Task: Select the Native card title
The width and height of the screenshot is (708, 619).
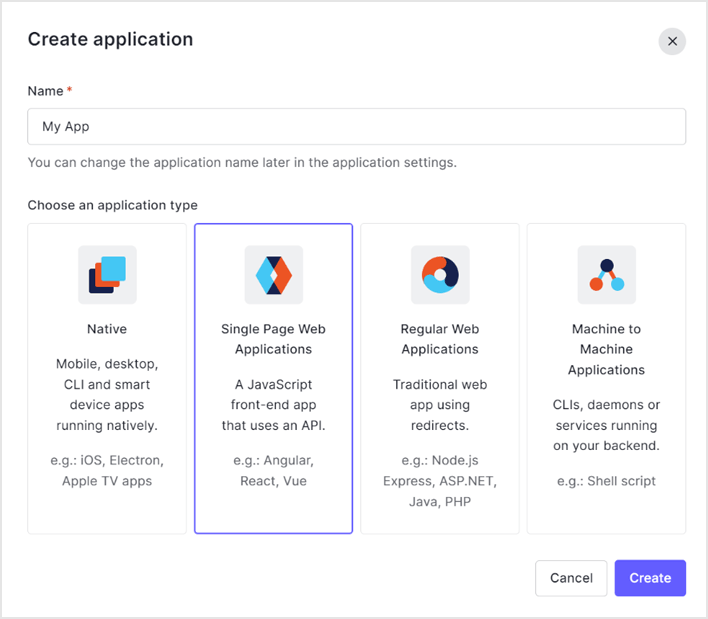Action: 107,329
